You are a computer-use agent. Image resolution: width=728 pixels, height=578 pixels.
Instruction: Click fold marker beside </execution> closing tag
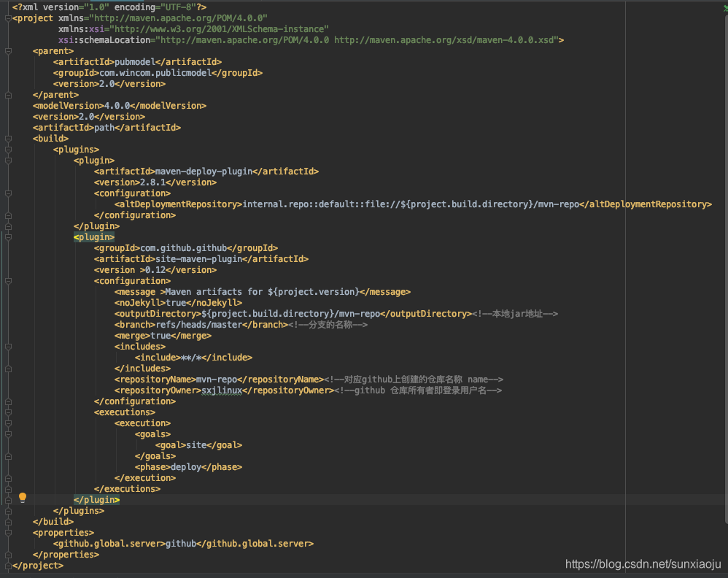click(x=8, y=478)
